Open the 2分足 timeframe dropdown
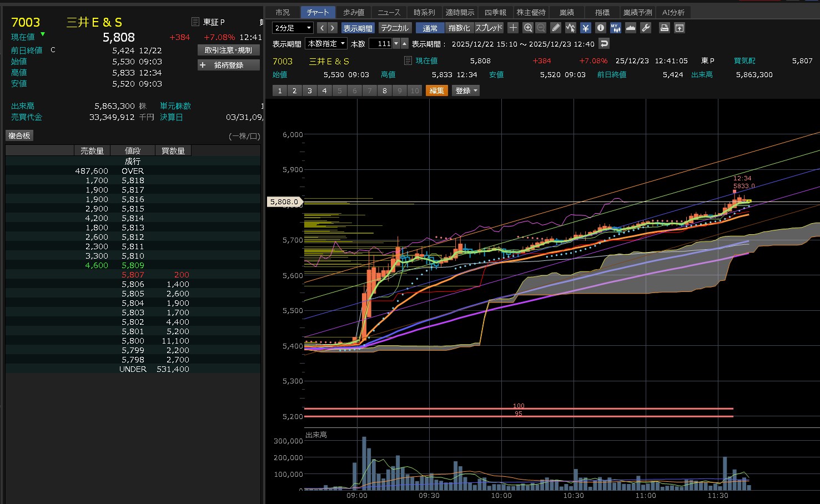 293,28
